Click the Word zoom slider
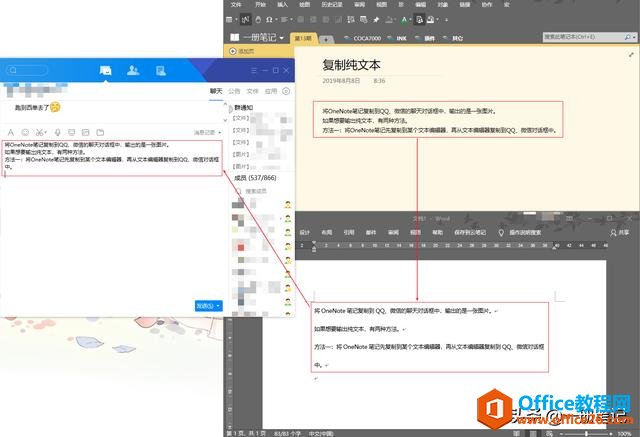The width and height of the screenshot is (640, 437). (x=586, y=434)
